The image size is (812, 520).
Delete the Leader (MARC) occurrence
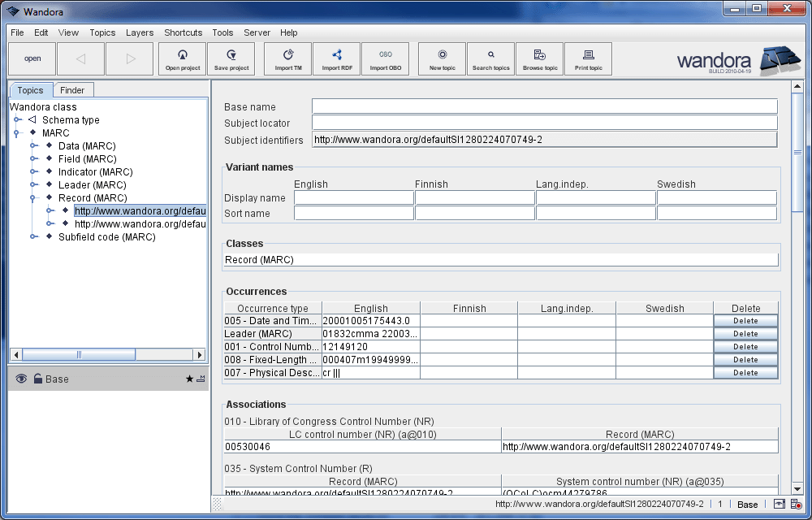point(745,333)
